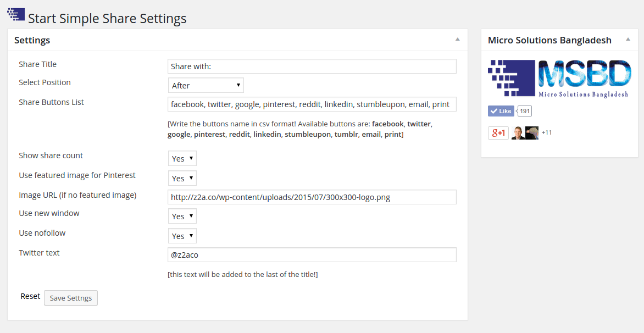Click the MSBD logo banner image
This screenshot has height=333, width=644.
pyautogui.click(x=559, y=79)
